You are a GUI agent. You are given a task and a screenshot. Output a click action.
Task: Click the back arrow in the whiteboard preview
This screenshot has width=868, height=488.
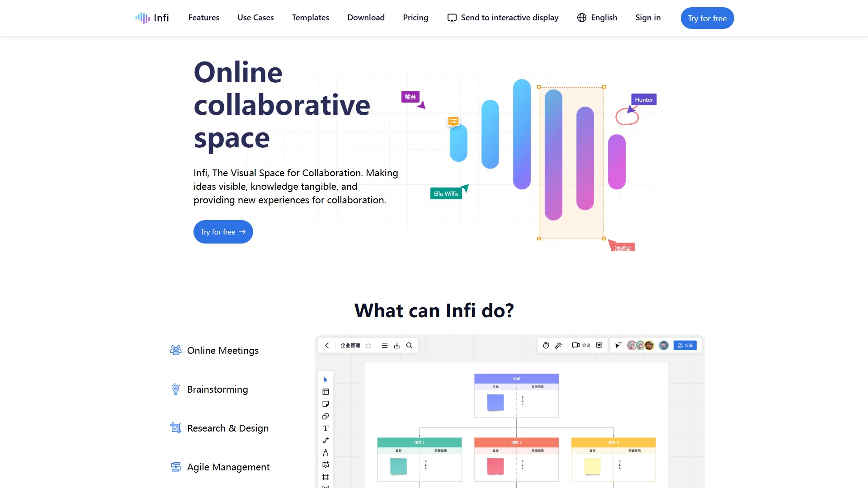[327, 345]
